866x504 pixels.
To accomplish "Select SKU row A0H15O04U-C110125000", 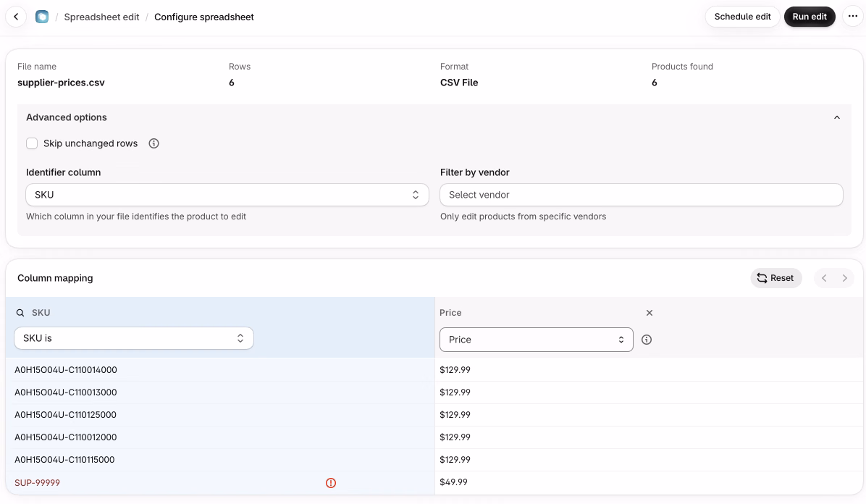I will [x=65, y=415].
